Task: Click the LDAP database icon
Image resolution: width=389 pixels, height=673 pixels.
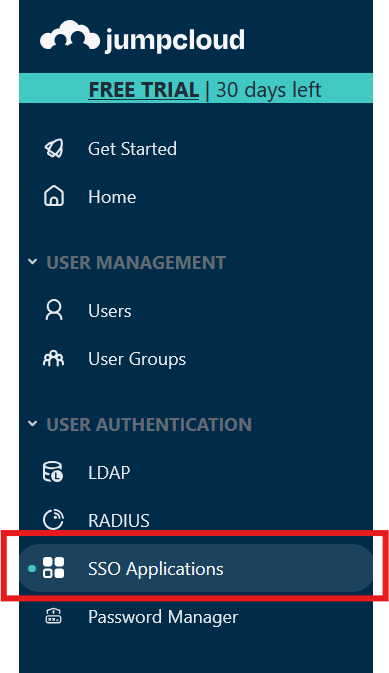Action: pos(53,472)
